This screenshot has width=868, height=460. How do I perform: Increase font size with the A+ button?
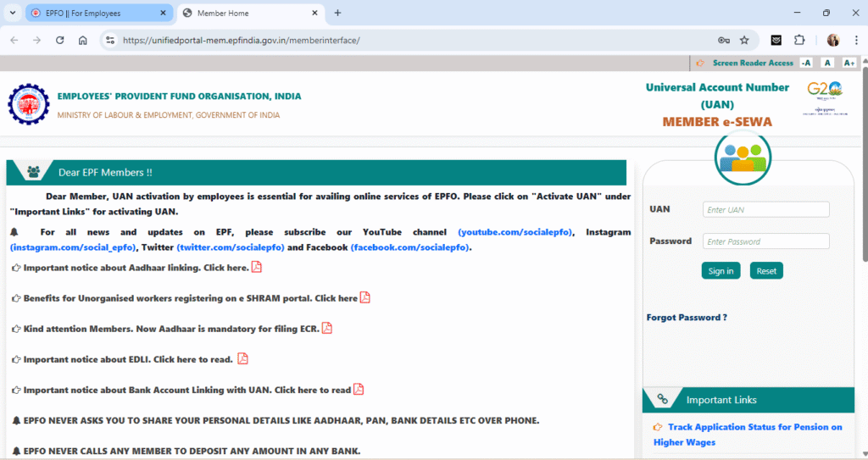pos(849,63)
